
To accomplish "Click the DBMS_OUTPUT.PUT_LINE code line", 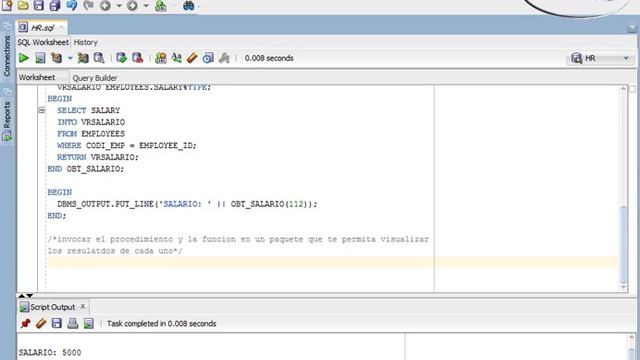I will 187,204.
